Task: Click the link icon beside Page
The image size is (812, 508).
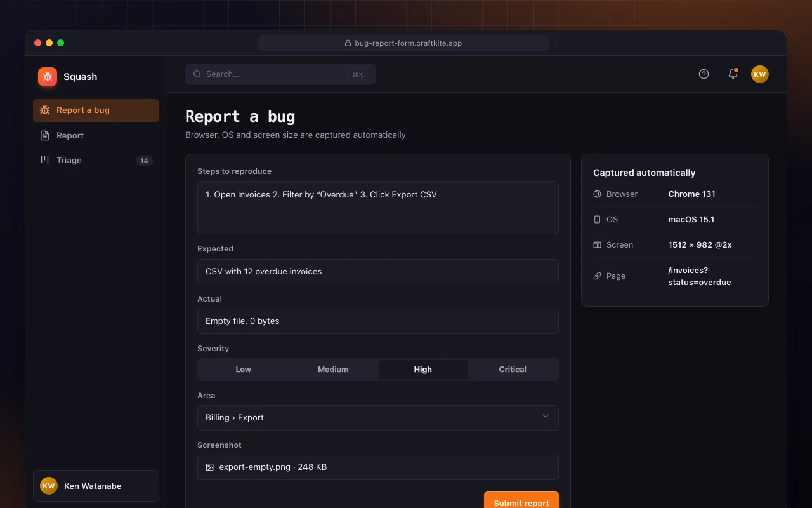Action: coord(597,276)
